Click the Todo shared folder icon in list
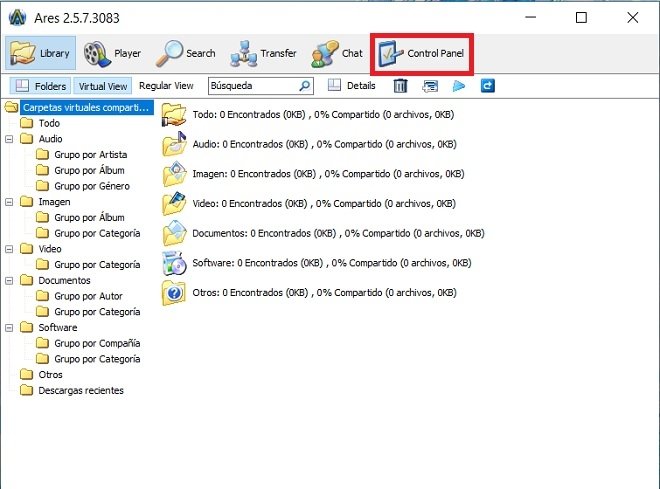660x489 pixels. coord(174,114)
